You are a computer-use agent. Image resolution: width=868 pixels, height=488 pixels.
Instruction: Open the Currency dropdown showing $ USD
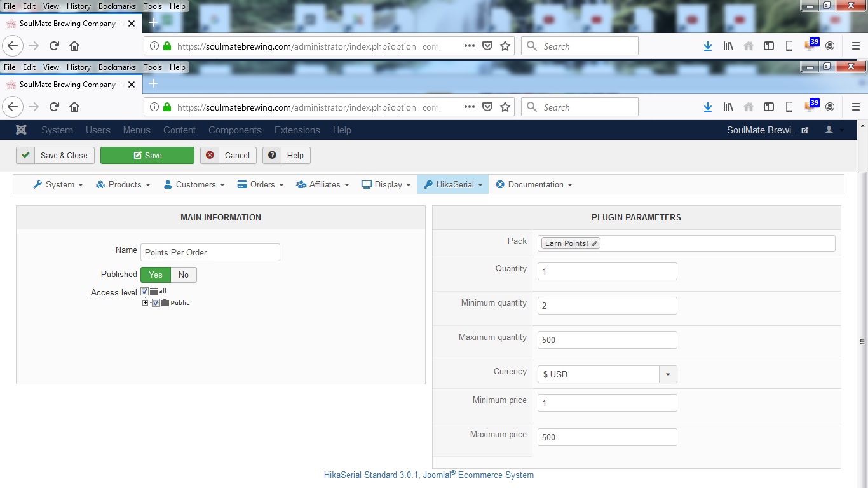(607, 374)
